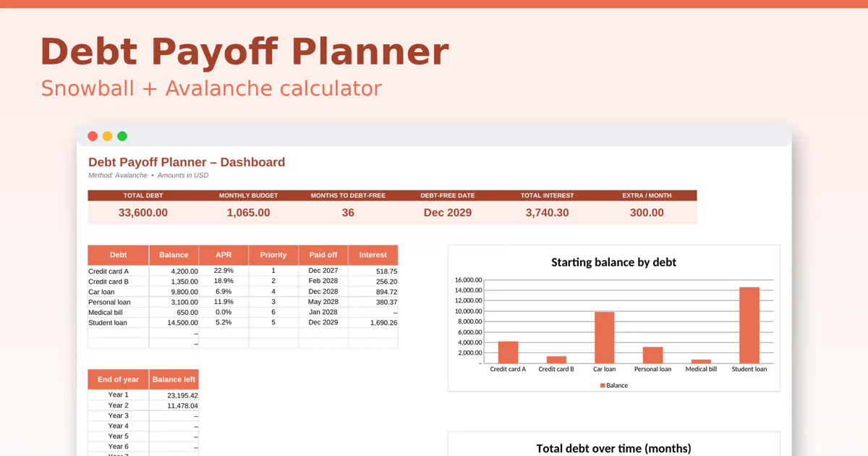Image resolution: width=868 pixels, height=456 pixels.
Task: Select the Medical bill cell in debt table
Action: point(119,313)
